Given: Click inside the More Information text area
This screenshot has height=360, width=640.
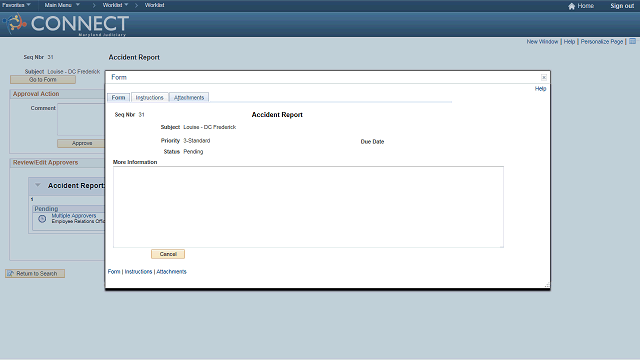Looking at the screenshot, I should tap(308, 207).
